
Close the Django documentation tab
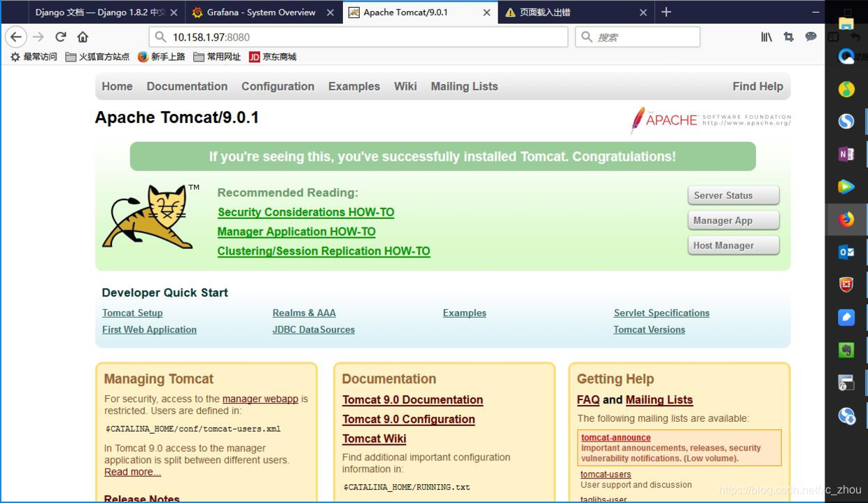(x=174, y=13)
